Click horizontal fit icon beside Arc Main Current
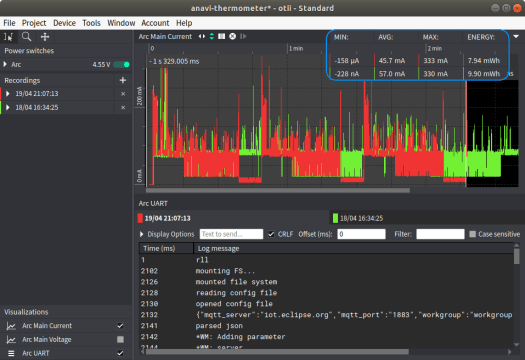The image size is (525, 360). (x=202, y=36)
